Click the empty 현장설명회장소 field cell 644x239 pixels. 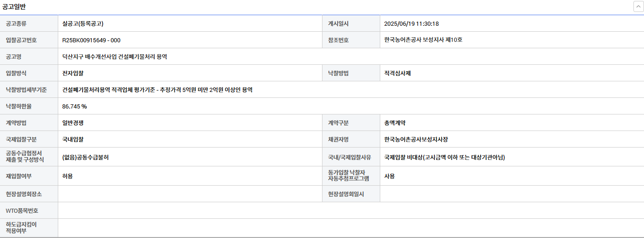[190, 194]
